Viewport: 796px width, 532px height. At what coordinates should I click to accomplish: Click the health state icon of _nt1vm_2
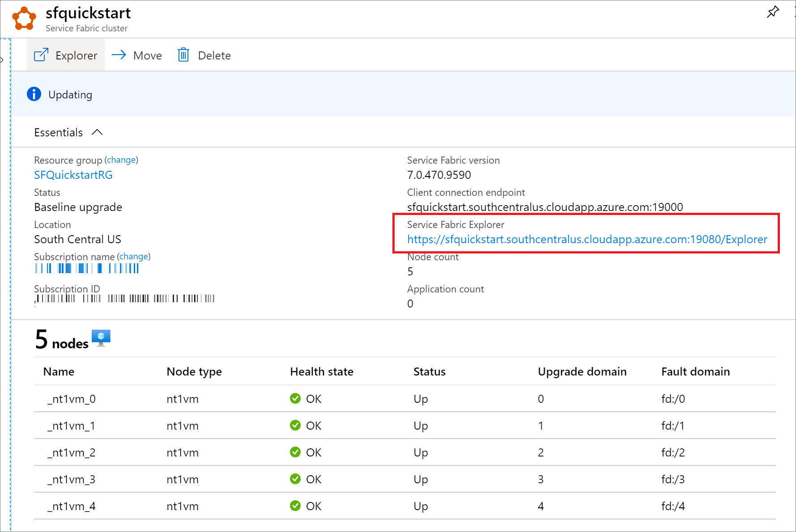(295, 452)
